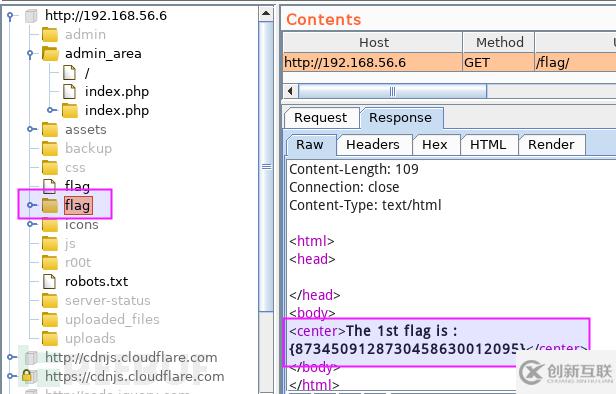Sort contents by Method column header

click(499, 42)
